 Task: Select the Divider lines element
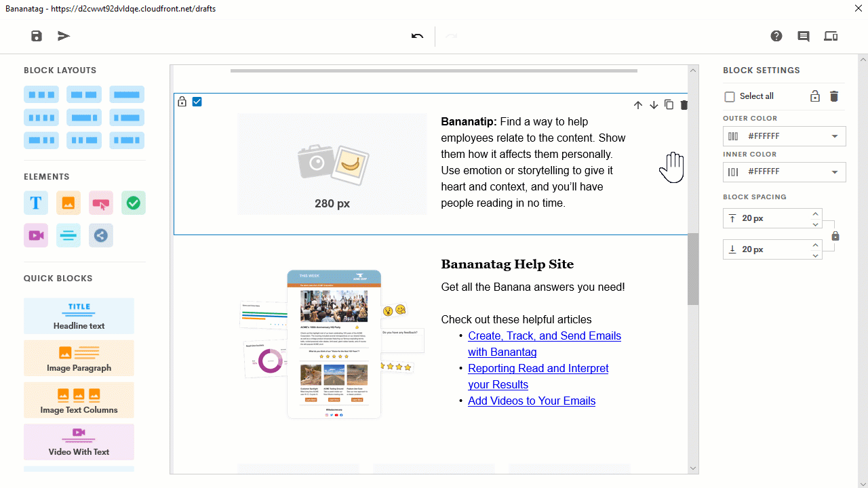point(68,235)
